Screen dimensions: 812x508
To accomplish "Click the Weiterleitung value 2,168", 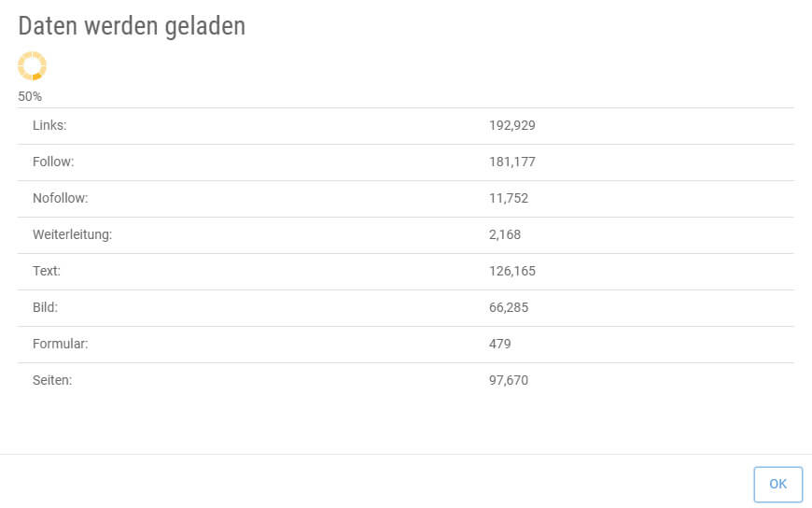I will pos(505,234).
